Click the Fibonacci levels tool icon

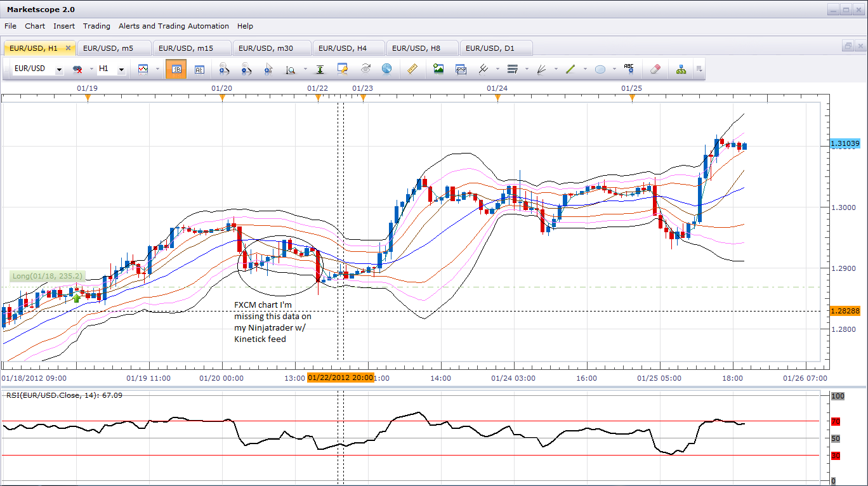coord(513,69)
